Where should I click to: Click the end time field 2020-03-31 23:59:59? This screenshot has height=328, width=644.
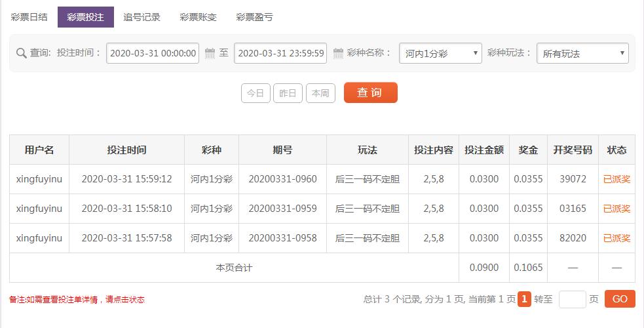pos(280,53)
